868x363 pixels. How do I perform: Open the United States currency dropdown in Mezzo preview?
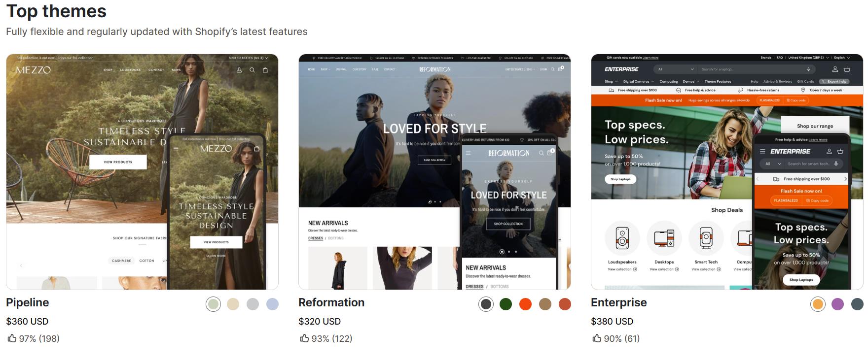point(248,58)
